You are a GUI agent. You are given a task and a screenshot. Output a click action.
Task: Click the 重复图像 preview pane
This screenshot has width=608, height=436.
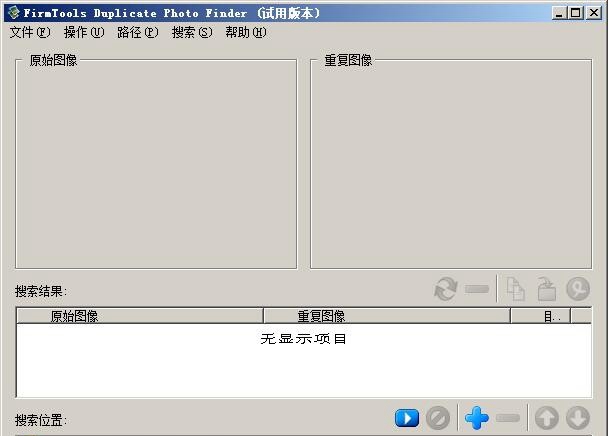[x=451, y=164]
